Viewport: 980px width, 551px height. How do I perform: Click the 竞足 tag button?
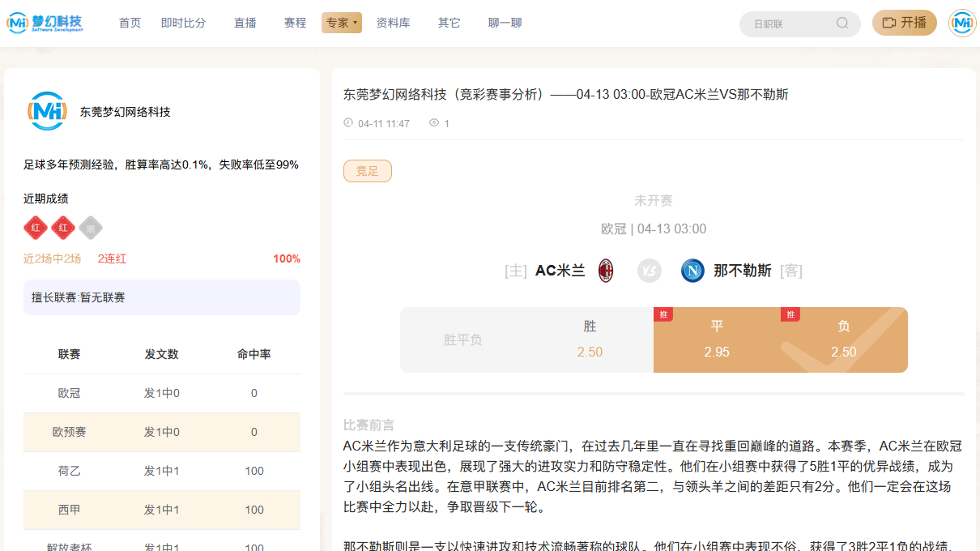pyautogui.click(x=368, y=171)
